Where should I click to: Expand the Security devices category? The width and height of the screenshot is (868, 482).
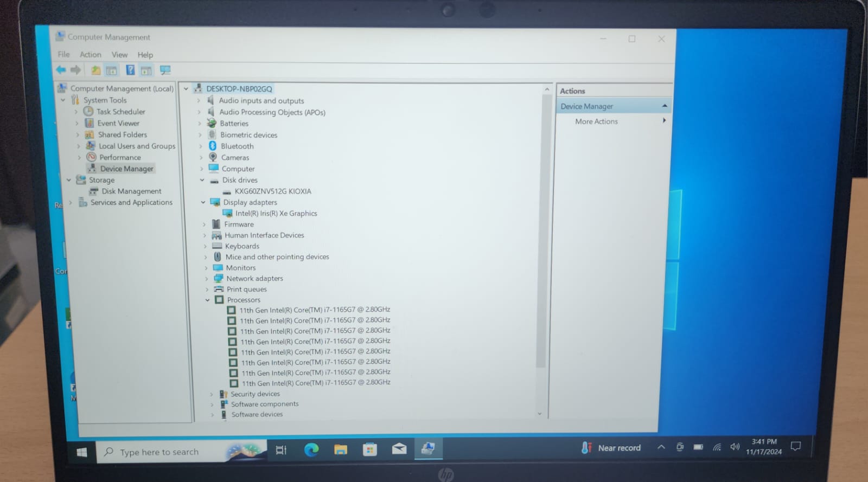(212, 394)
